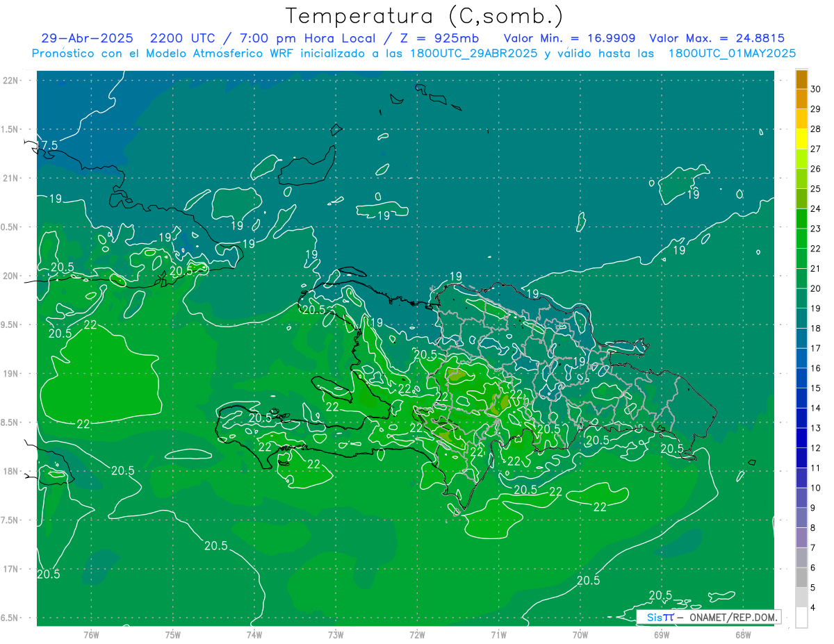Image resolution: width=834 pixels, height=644 pixels.
Task: Click the dark blue swatch between legend 12 and 13
Action: click(801, 438)
